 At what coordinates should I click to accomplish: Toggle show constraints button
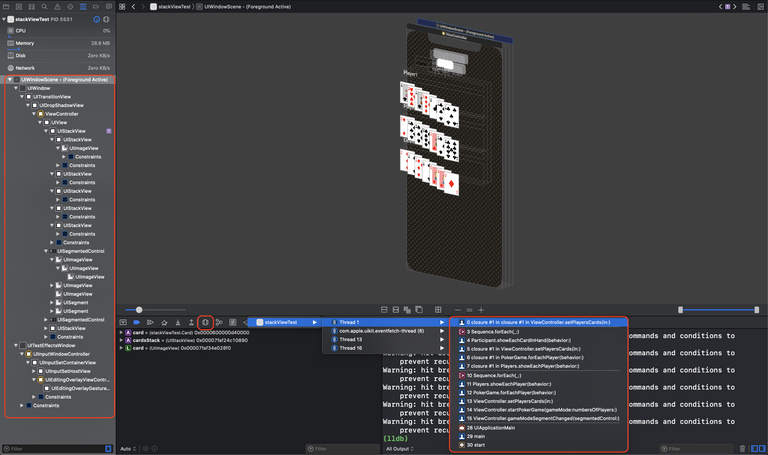coord(396,310)
